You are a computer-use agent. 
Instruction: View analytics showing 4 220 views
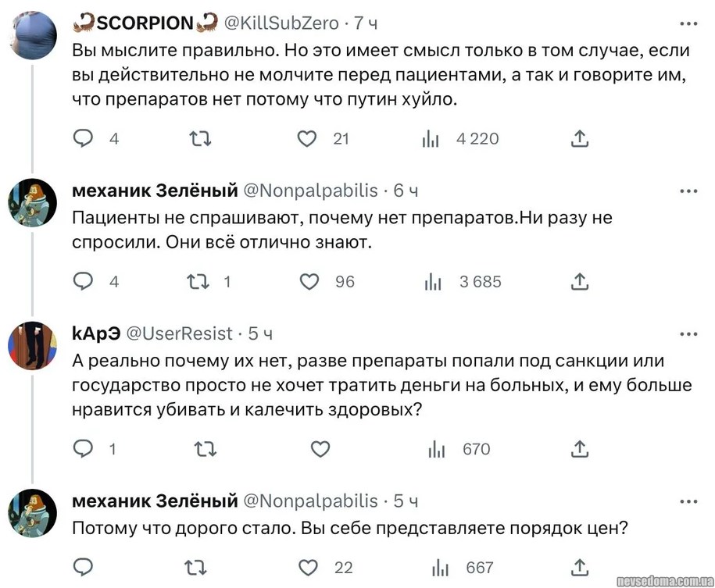tap(431, 139)
